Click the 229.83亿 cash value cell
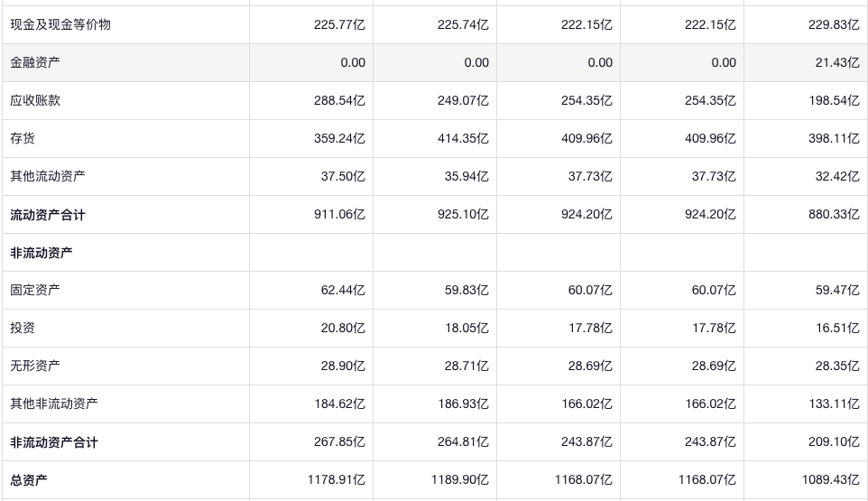 [834, 25]
